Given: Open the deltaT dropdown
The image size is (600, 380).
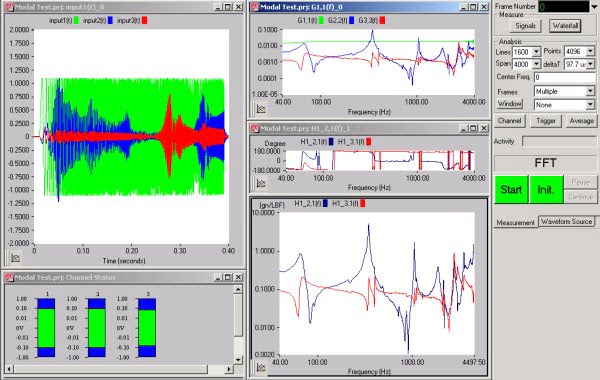Looking at the screenshot, I should [590, 64].
